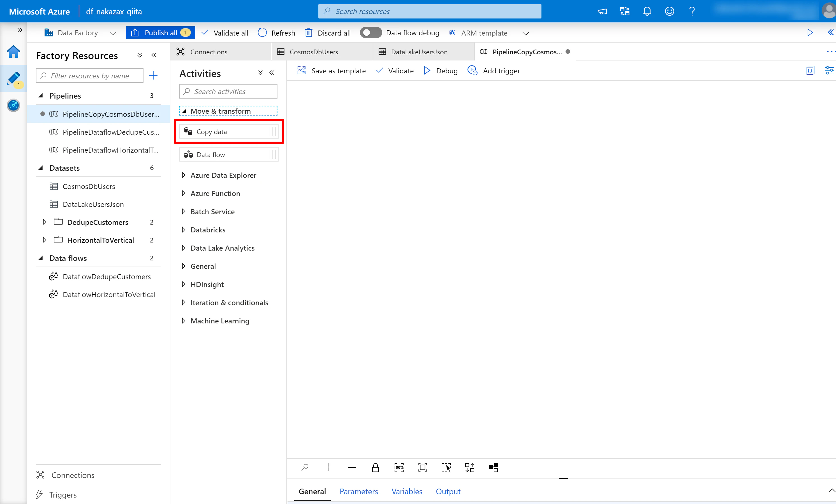
Task: Collapse the Data flows tree section
Action: tap(41, 258)
